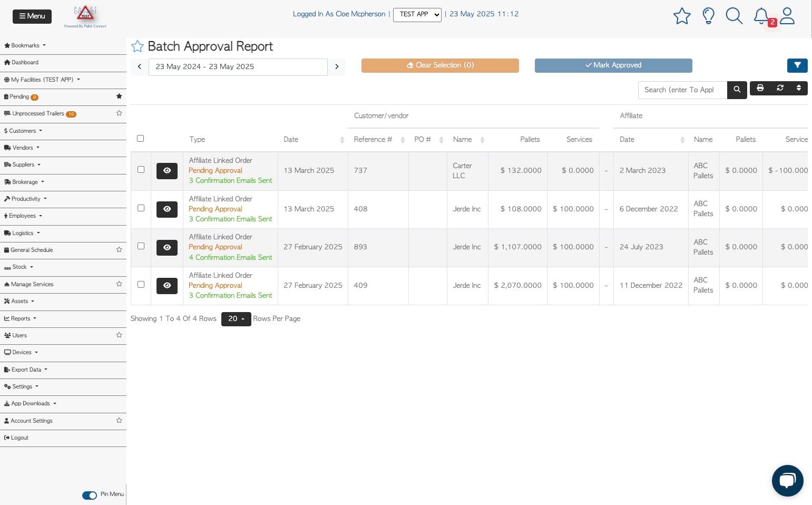
Task: Open the Dashboard menu item
Action: tap(63, 63)
